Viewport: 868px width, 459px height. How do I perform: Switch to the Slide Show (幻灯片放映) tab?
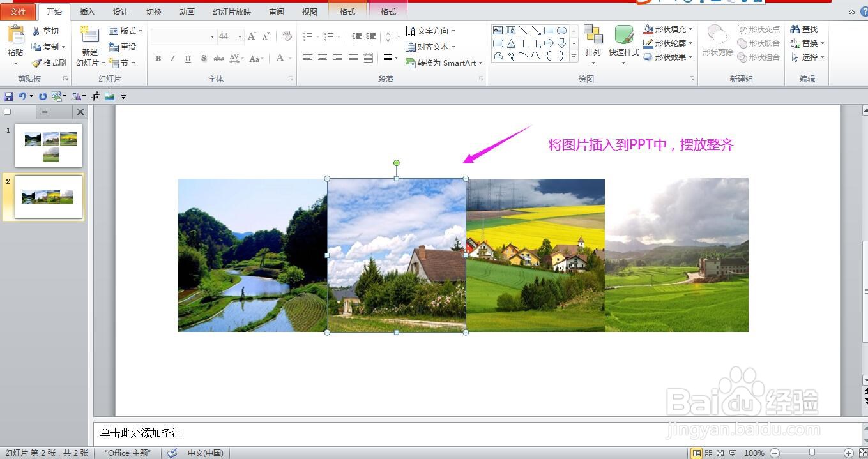[232, 12]
